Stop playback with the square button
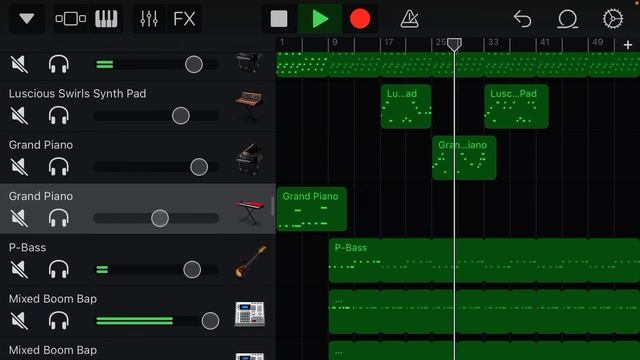Viewport: 640px width, 360px height. pos(279,19)
